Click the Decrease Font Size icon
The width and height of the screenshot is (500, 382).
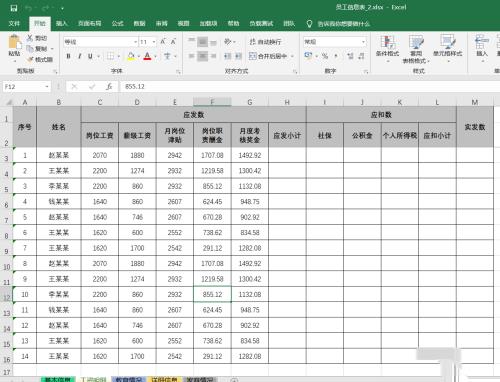pyautogui.click(x=173, y=42)
